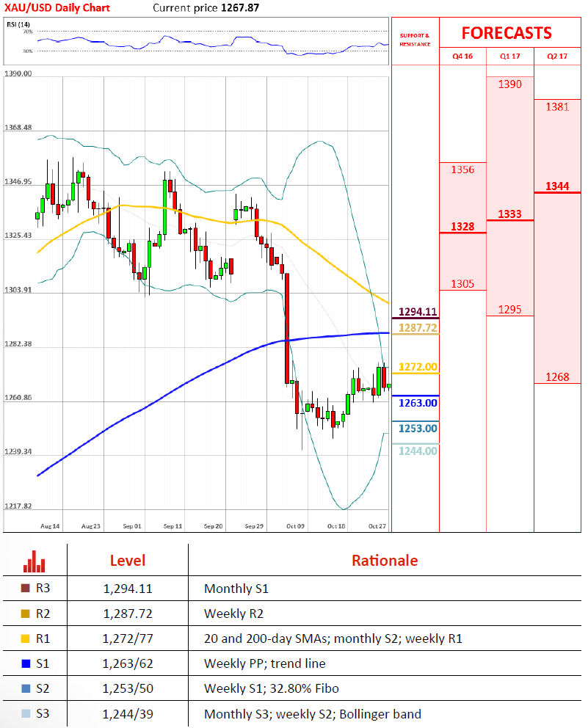Click the bold 1344 median forecast
This screenshot has width=588, height=728.
[x=557, y=186]
